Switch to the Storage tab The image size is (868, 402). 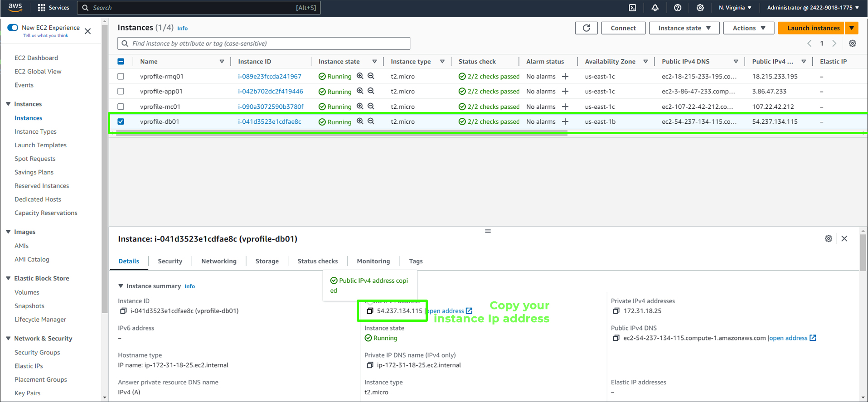pyautogui.click(x=267, y=261)
